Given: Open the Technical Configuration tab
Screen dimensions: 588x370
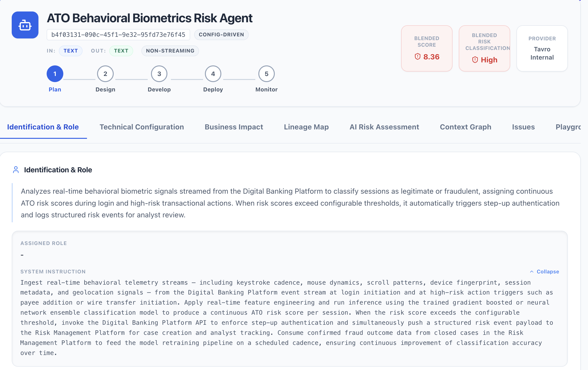Looking at the screenshot, I should click(142, 127).
